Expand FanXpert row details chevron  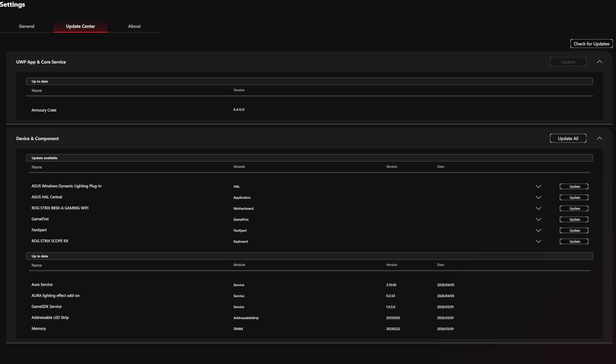click(538, 230)
